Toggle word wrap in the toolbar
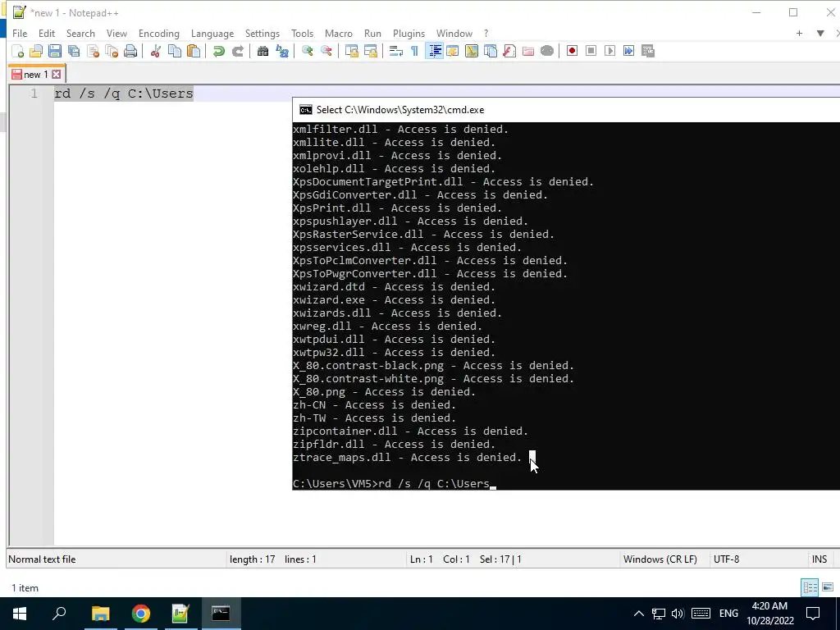This screenshot has height=630, width=840. 395,51
